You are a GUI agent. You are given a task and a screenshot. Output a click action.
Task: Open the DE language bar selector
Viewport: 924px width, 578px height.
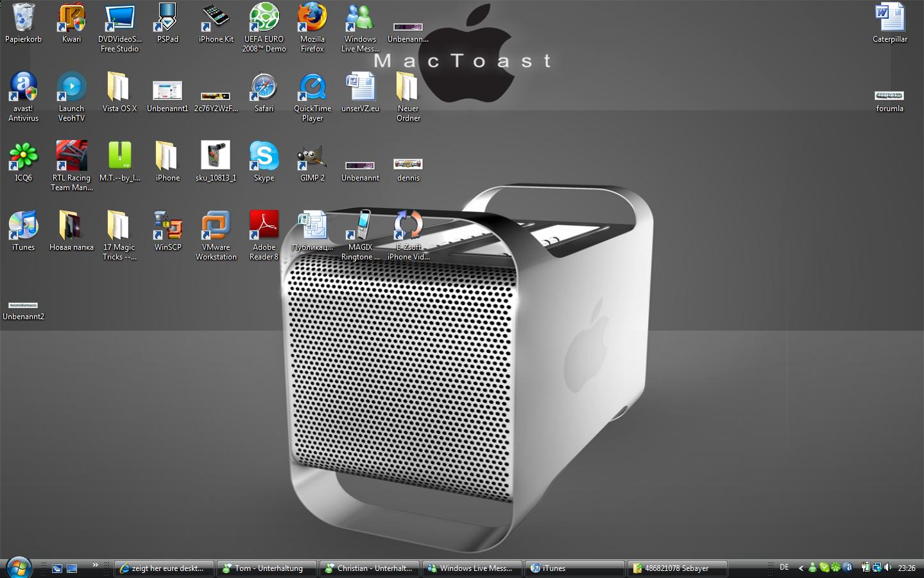[x=784, y=568]
